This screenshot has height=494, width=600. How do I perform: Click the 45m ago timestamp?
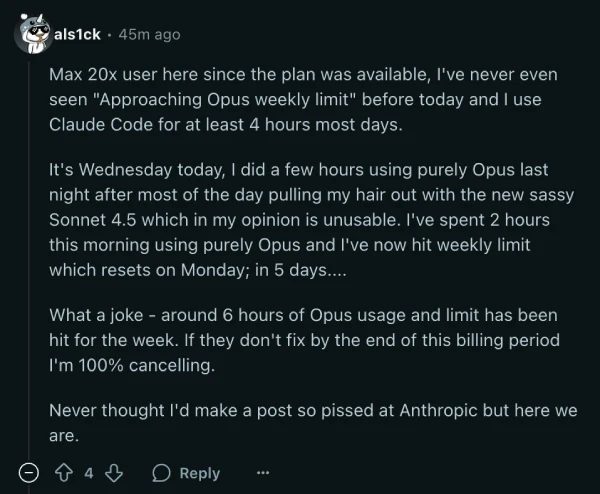(x=149, y=34)
